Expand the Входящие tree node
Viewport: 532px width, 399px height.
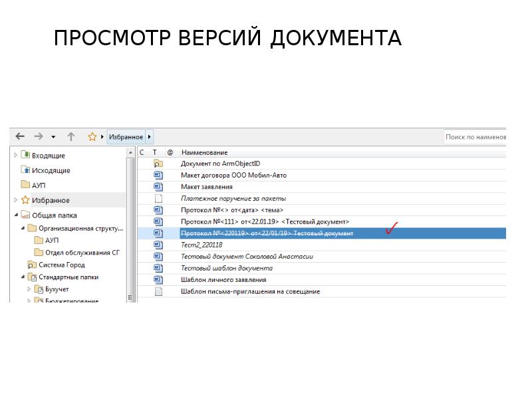(x=16, y=155)
